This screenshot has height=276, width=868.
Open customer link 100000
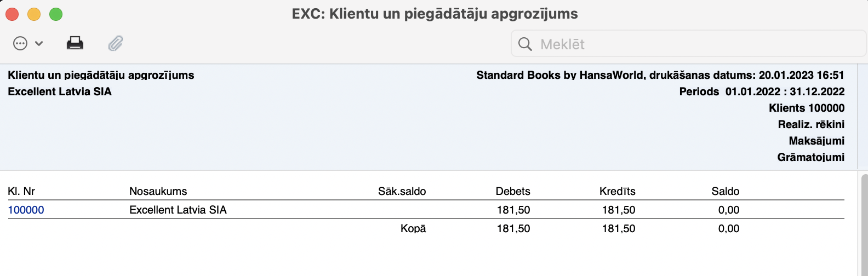pyautogui.click(x=26, y=210)
